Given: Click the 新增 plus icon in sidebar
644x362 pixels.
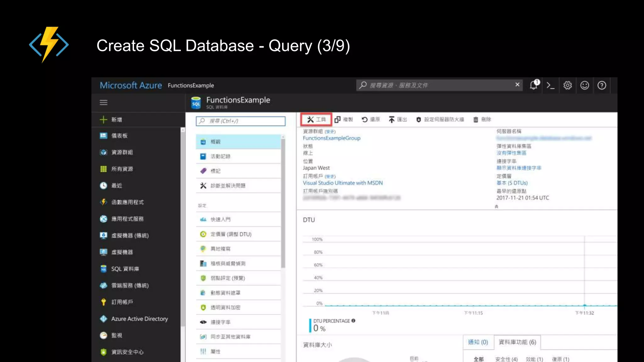Looking at the screenshot, I should pyautogui.click(x=103, y=119).
